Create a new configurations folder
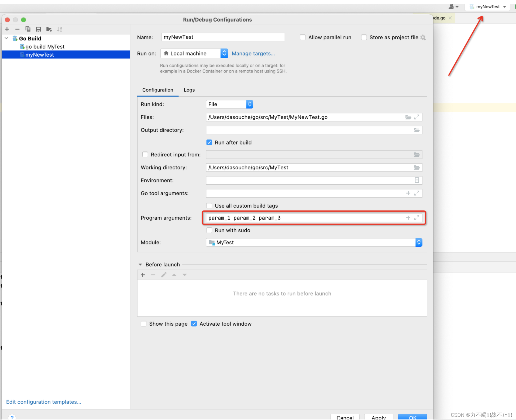 click(x=49, y=29)
